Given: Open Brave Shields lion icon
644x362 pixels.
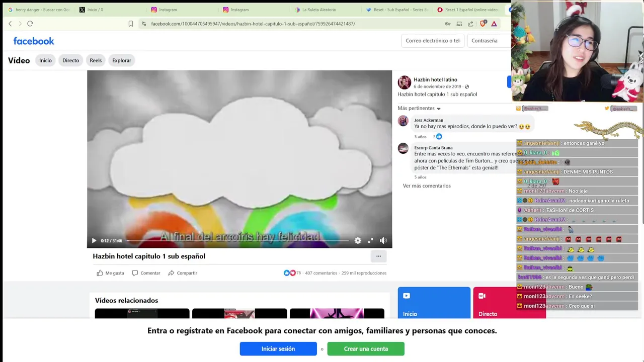Looking at the screenshot, I should tap(484, 23).
